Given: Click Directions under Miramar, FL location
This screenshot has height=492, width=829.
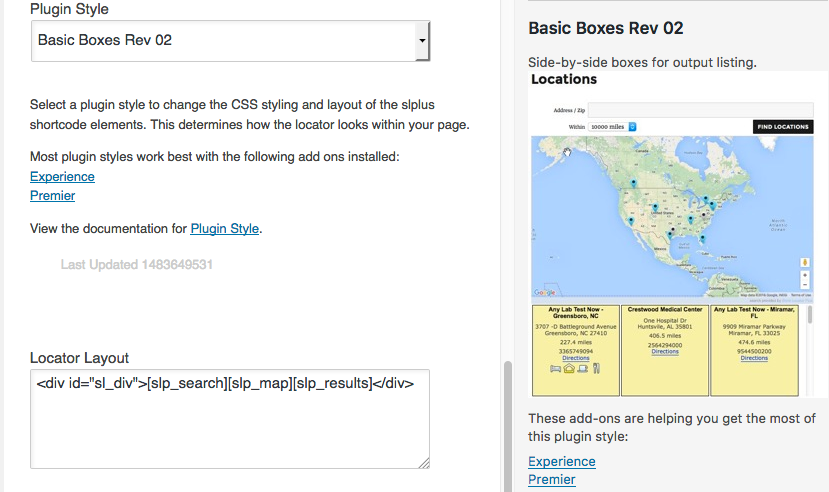Looking at the screenshot, I should pos(754,358).
